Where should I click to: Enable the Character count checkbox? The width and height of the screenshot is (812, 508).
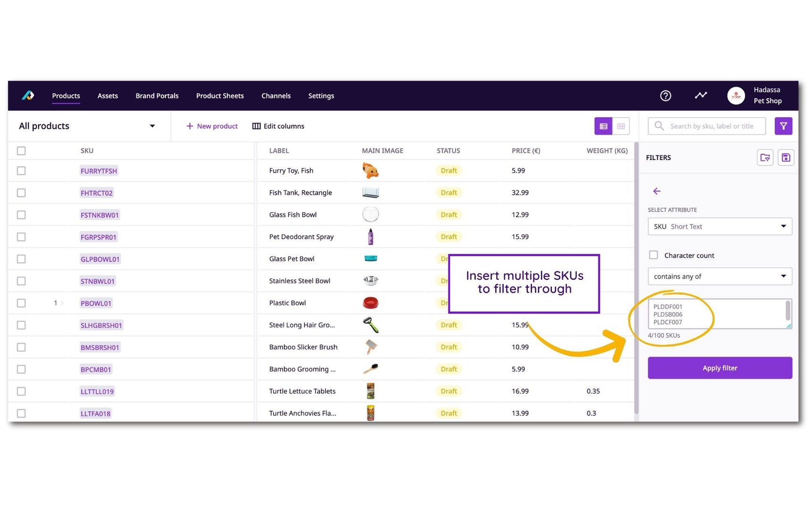pyautogui.click(x=653, y=255)
